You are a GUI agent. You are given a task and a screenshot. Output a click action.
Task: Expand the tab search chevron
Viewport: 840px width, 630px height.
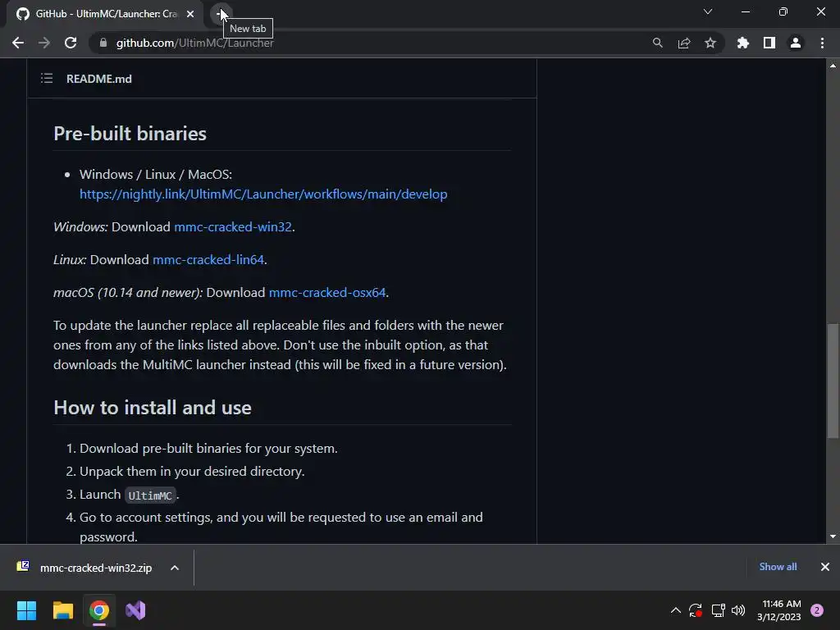(x=708, y=11)
